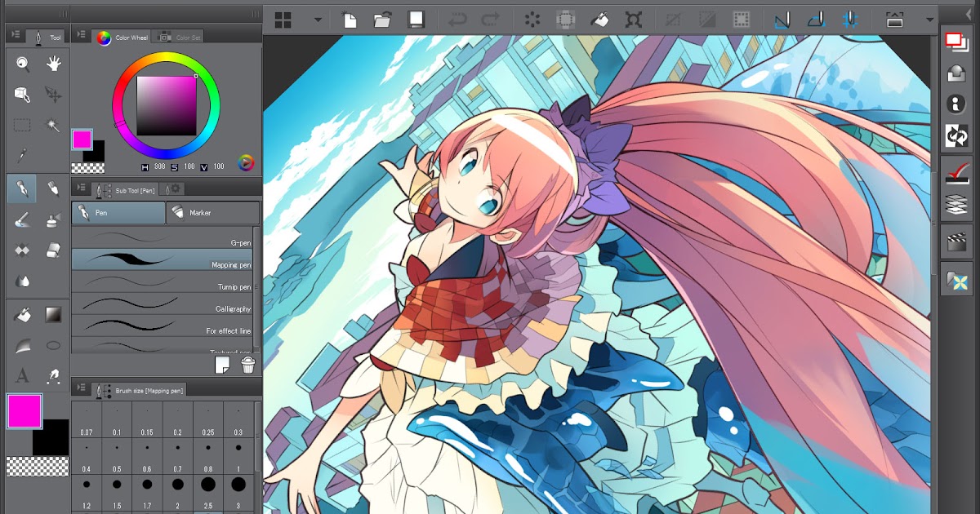Toggle snap to special ruler
980x514 pixels.
pos(817,19)
